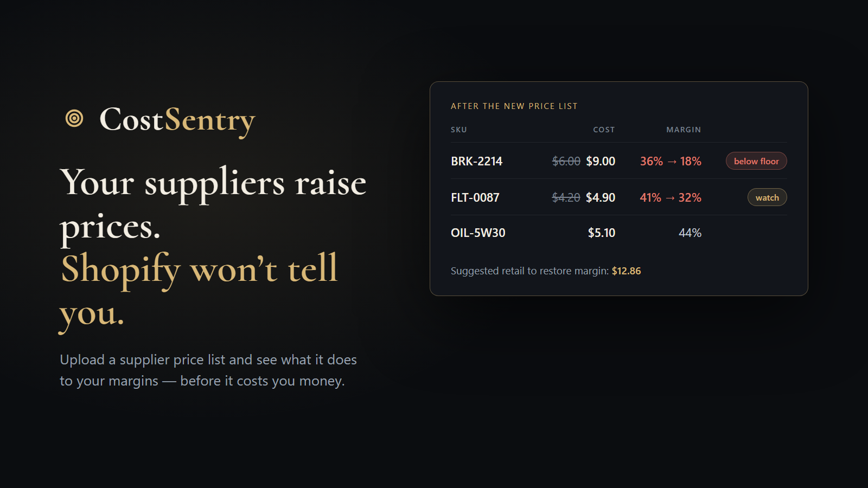This screenshot has height=488, width=868.
Task: Click the OIL-5W30 SKU row label
Action: [x=478, y=233]
